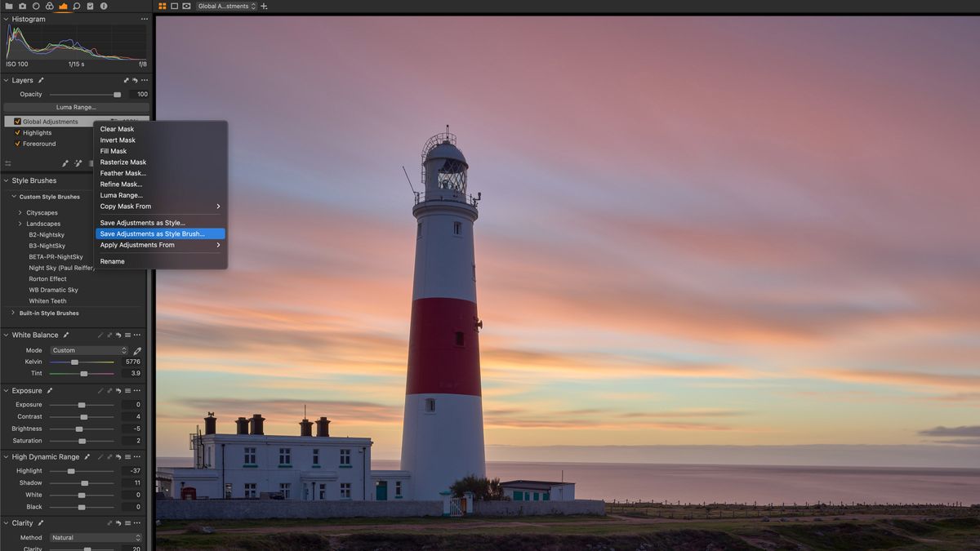The image size is (980, 551).
Task: Select the magnifier Details tool tab
Action: pos(77,6)
